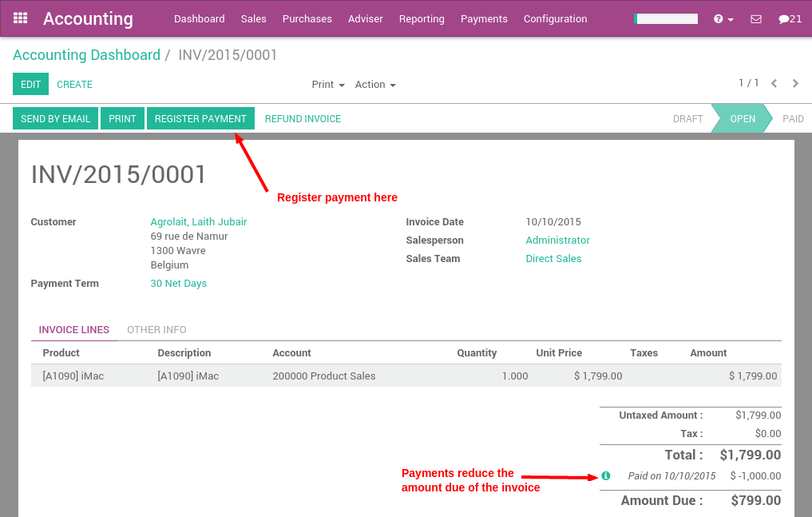Image resolution: width=812 pixels, height=517 pixels.
Task: Go to the previous record arrow
Action: pyautogui.click(x=773, y=83)
